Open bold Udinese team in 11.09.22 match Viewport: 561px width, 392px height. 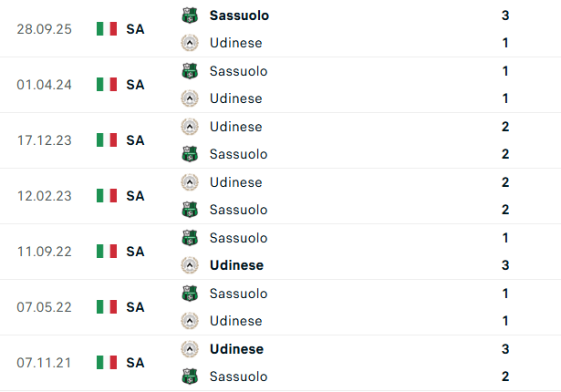(236, 265)
